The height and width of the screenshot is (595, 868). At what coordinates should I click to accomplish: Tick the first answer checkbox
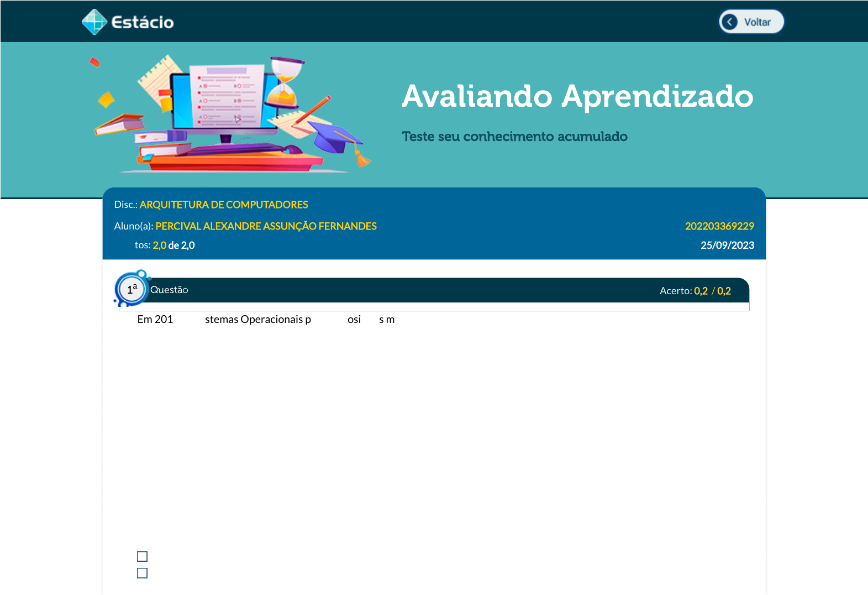point(142,556)
